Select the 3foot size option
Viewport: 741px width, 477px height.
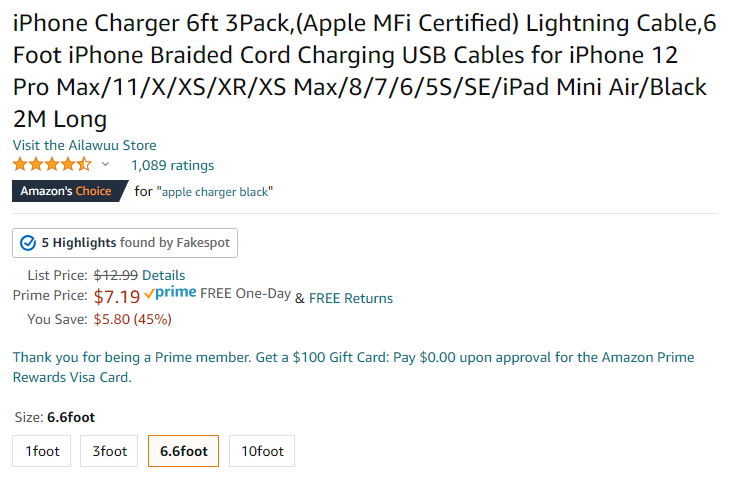click(109, 451)
